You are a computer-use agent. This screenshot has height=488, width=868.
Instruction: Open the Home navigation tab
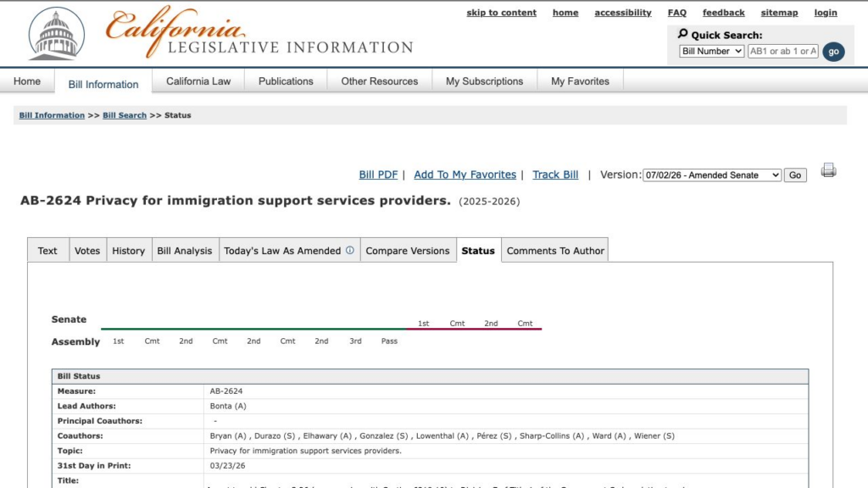[x=27, y=81]
